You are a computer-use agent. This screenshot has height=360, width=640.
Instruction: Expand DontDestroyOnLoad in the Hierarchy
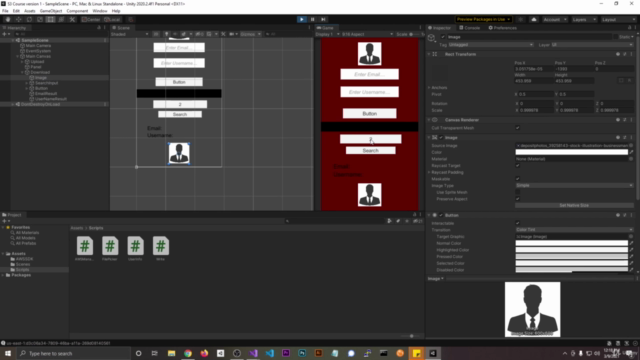click(x=13, y=104)
